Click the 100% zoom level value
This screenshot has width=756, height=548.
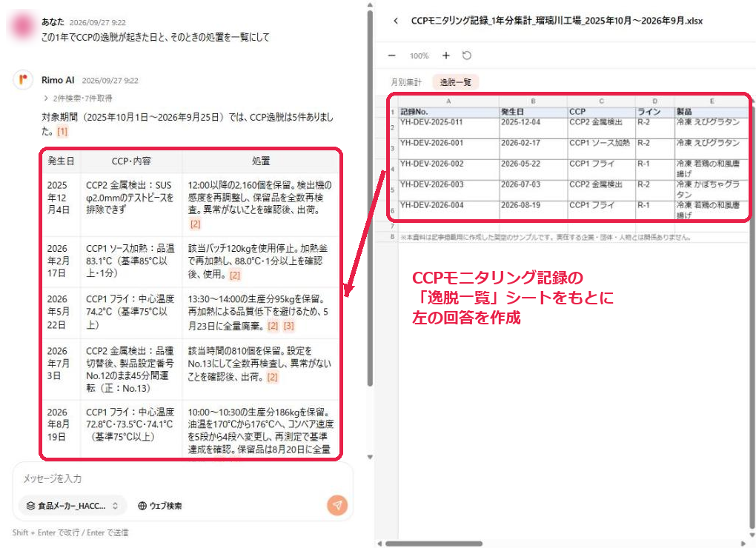coord(419,56)
